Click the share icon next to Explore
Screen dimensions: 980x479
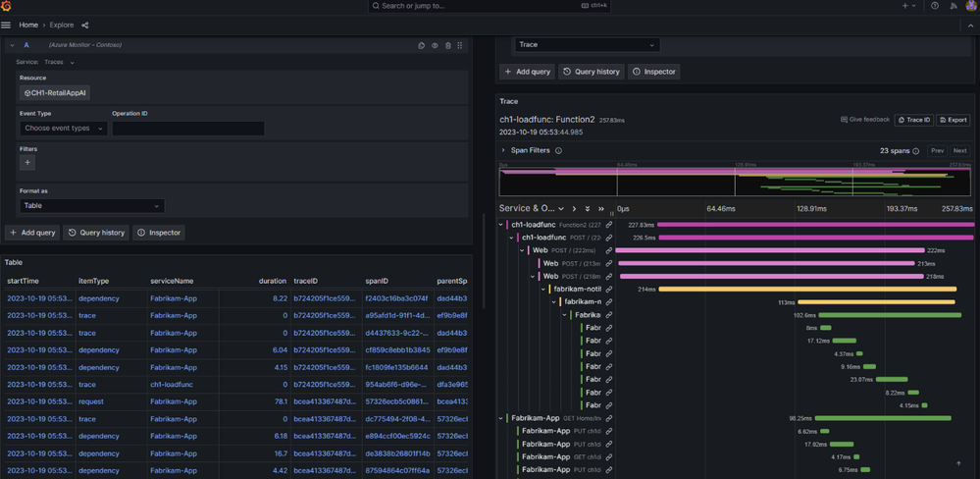(x=84, y=25)
